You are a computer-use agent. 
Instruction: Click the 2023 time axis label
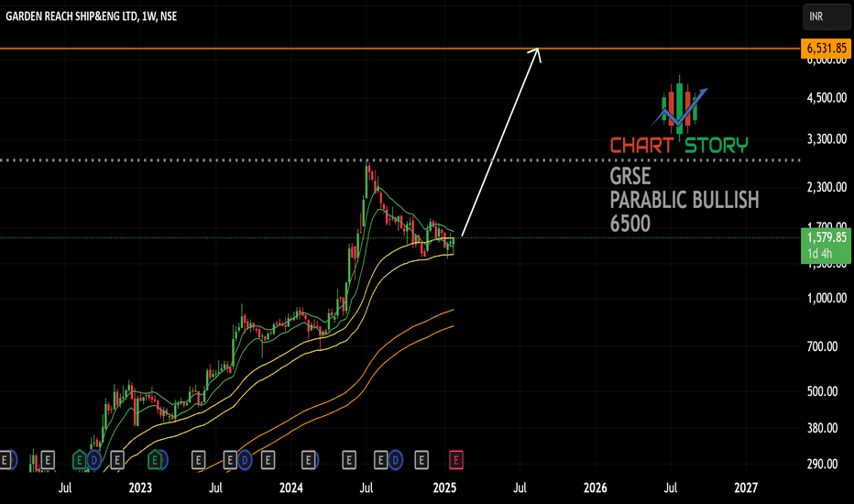click(x=140, y=488)
